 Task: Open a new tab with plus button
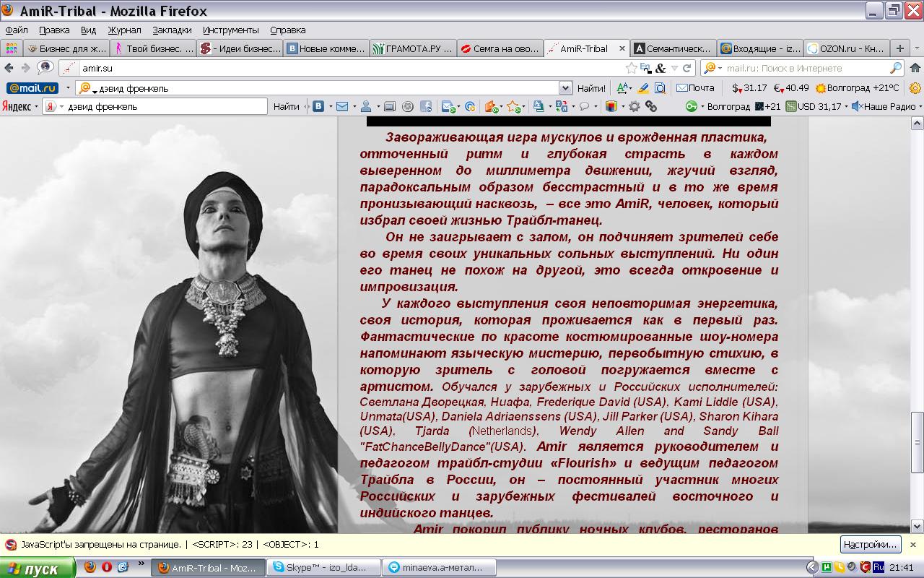[x=899, y=48]
